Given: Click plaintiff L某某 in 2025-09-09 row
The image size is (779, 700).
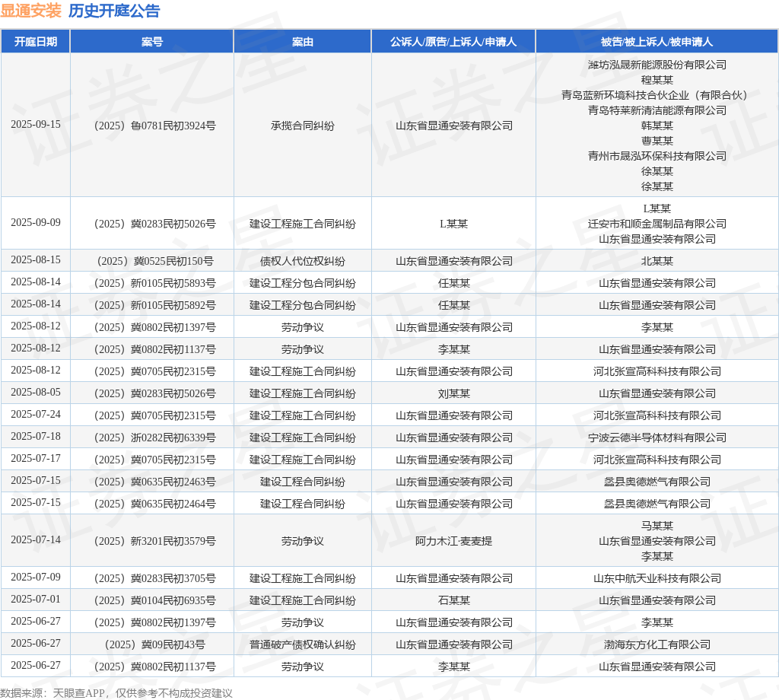Looking at the screenshot, I should (x=453, y=224).
